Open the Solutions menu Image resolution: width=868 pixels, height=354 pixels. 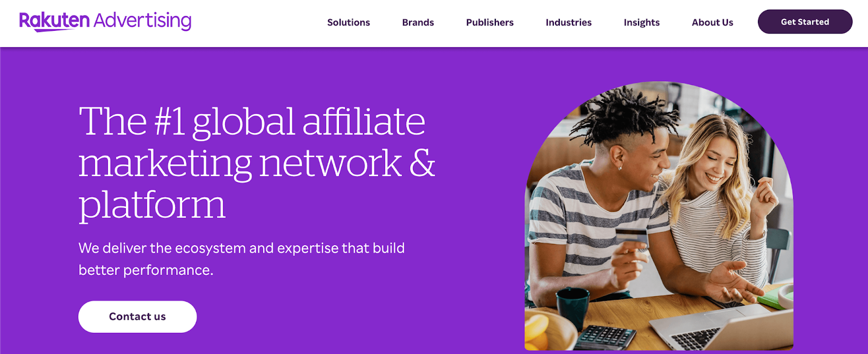[x=348, y=22]
